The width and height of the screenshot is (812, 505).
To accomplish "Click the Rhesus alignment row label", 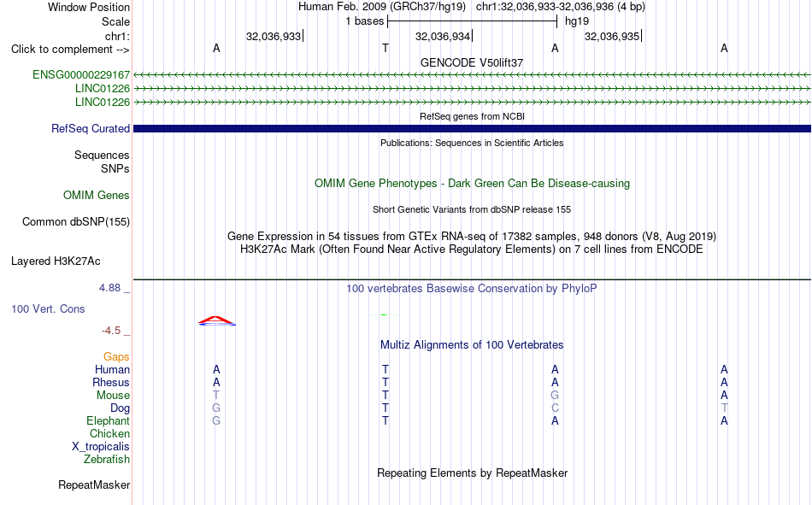I will pos(111,382).
